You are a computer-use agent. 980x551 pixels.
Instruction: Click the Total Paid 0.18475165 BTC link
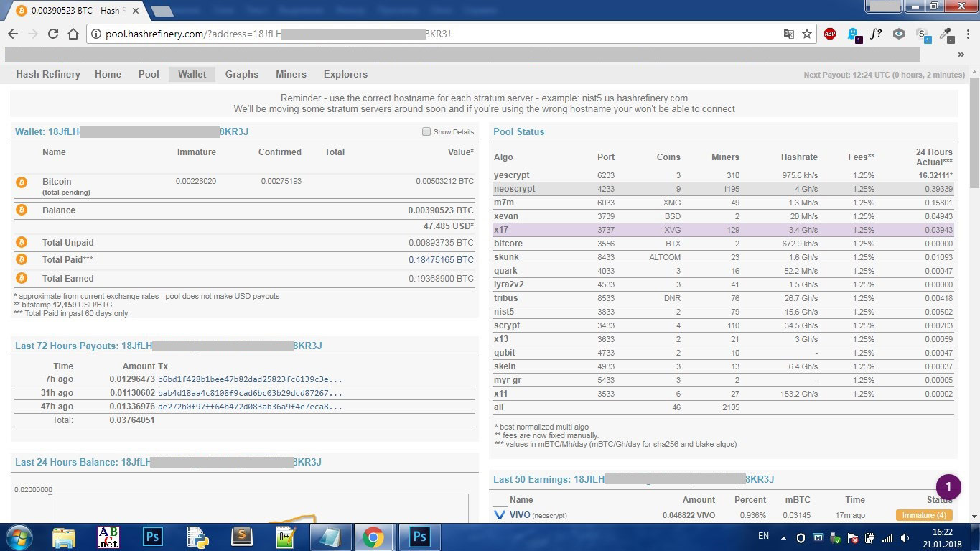click(441, 260)
